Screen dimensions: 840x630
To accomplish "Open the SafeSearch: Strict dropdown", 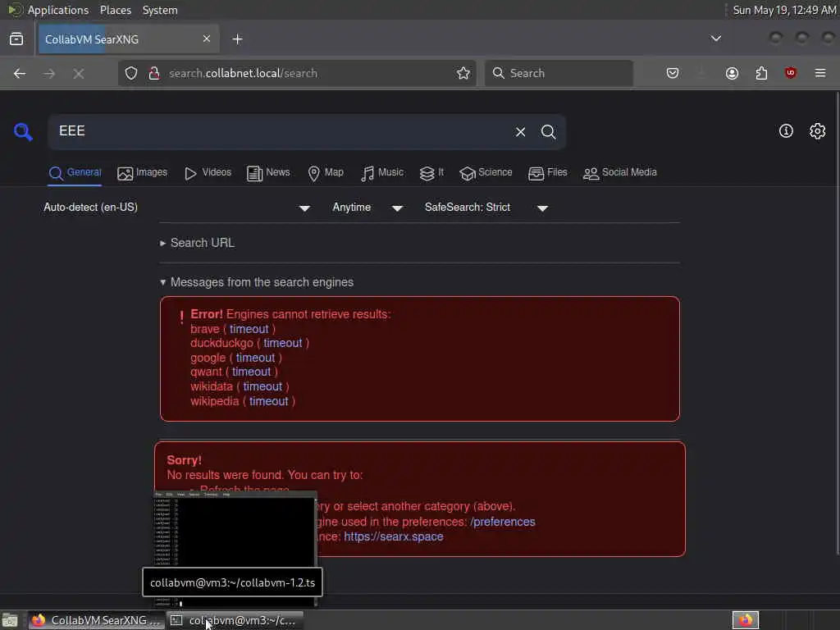I will click(486, 208).
